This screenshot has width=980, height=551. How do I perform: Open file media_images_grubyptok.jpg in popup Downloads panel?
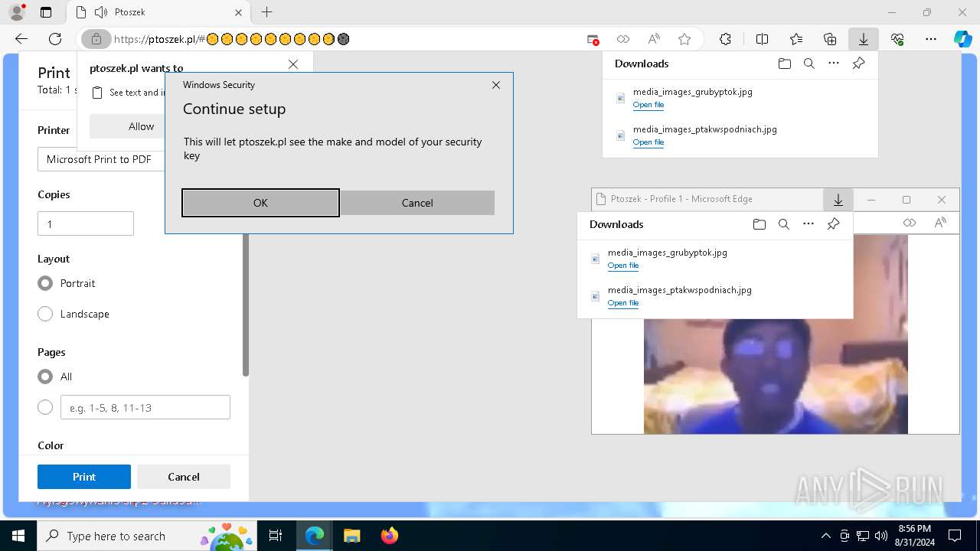tap(622, 266)
